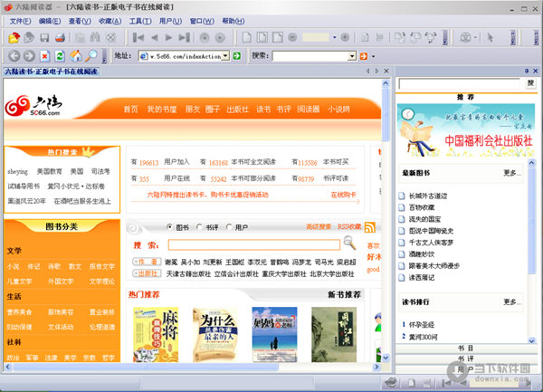Click the 麻将 book cover thumbnail
Image resolution: width=543 pixels, height=392 pixels.
pos(156,335)
